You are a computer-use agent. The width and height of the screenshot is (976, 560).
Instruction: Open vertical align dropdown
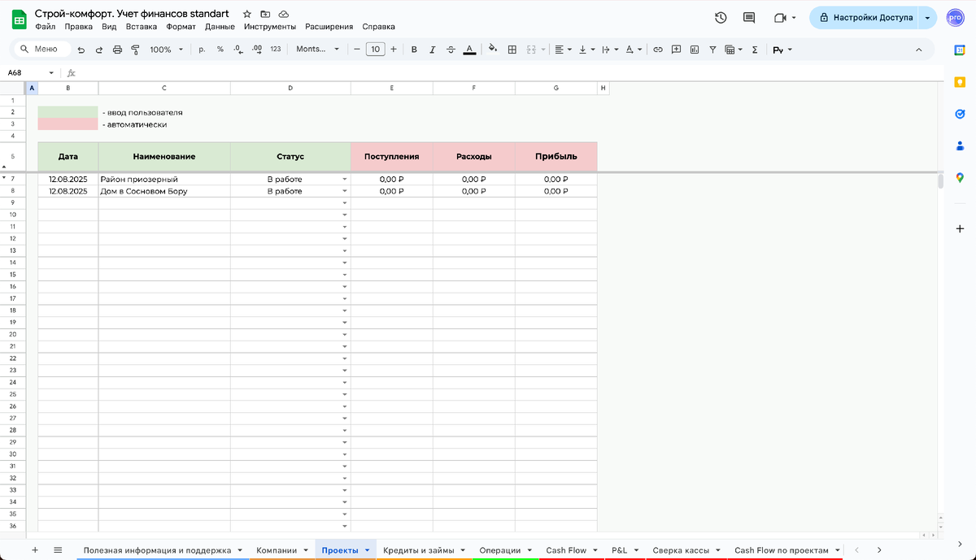point(587,50)
